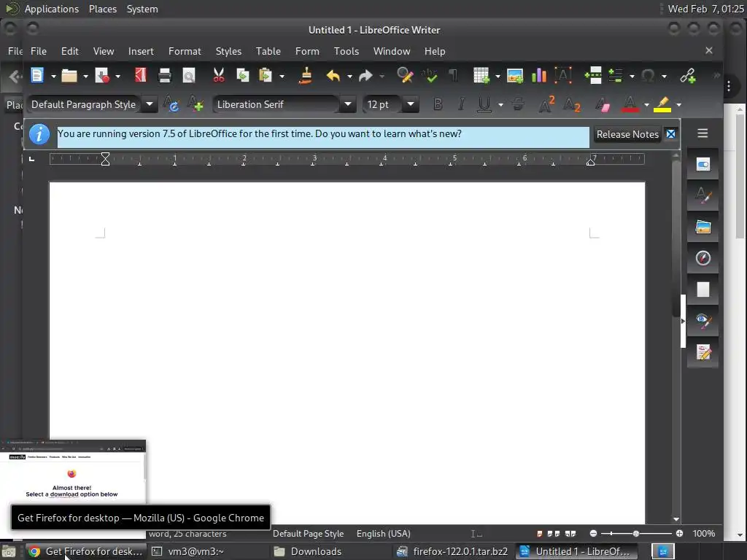Toggle underline formatting
The height and width of the screenshot is (560, 747).
484,104
